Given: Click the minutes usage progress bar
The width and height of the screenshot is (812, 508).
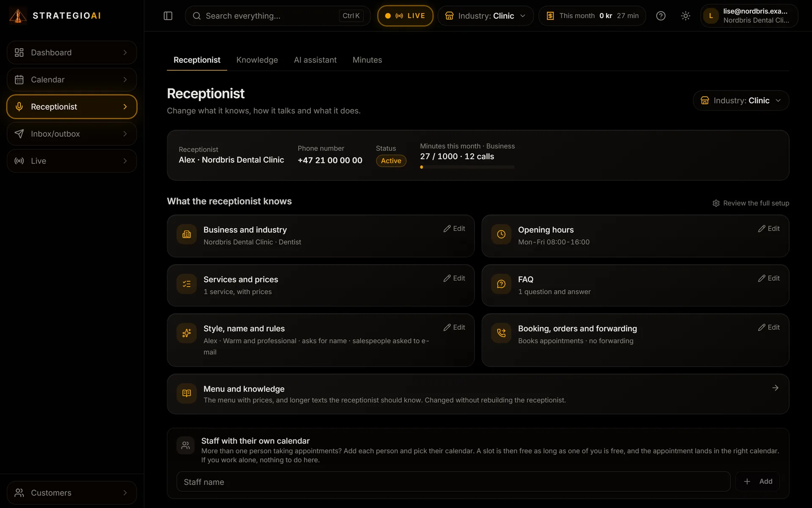Looking at the screenshot, I should coord(467,167).
